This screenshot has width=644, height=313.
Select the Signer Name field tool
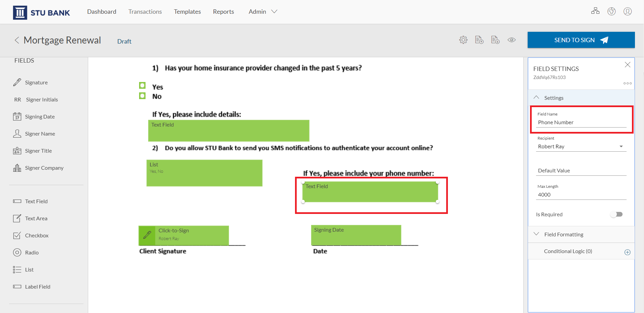(x=34, y=134)
